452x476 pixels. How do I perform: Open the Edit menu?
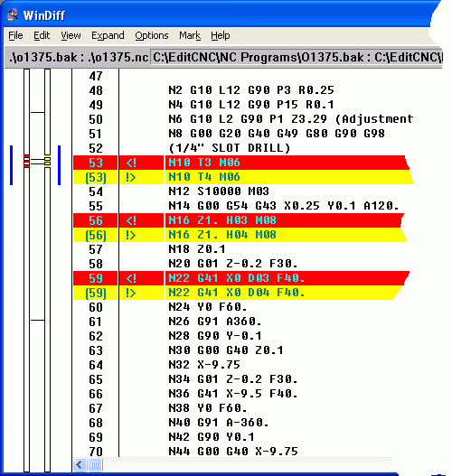pyautogui.click(x=42, y=35)
